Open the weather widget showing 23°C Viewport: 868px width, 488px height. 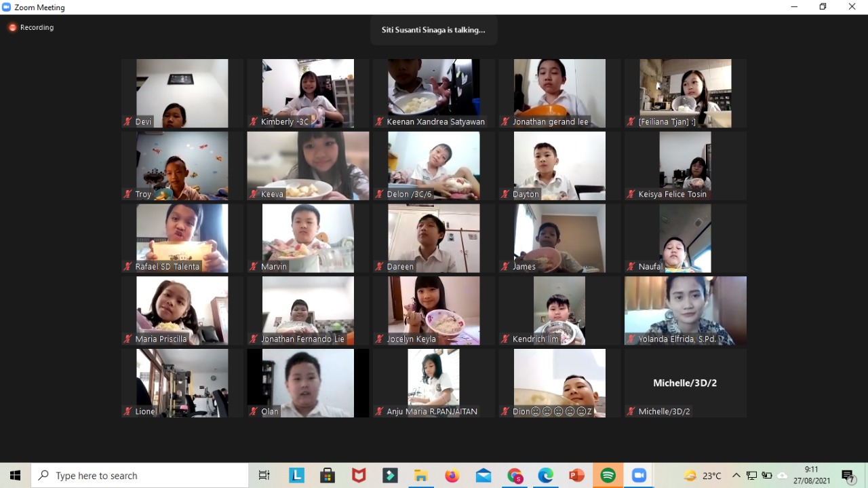pos(703,476)
